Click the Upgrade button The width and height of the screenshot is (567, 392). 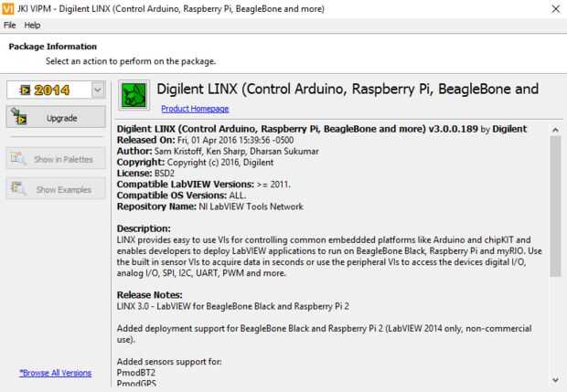(56, 117)
